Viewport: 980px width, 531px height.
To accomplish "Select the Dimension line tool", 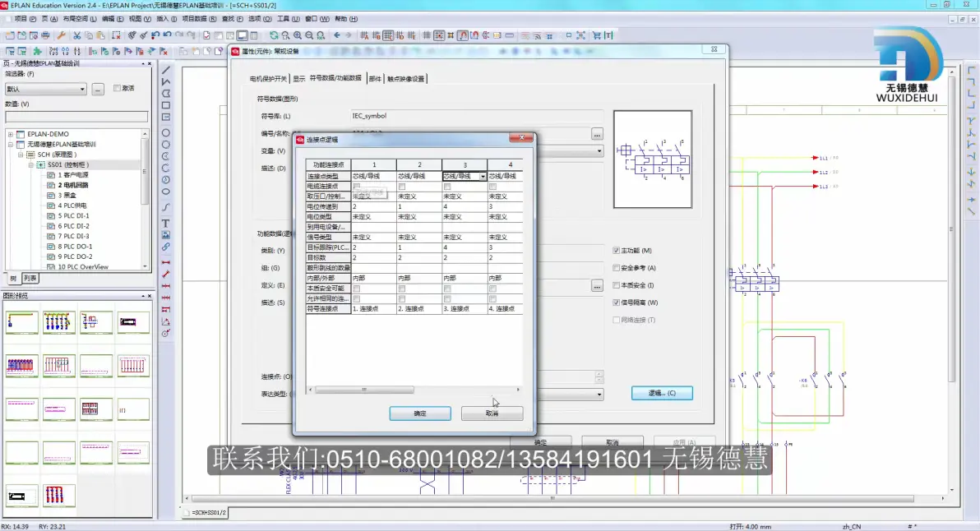I will click(x=165, y=262).
